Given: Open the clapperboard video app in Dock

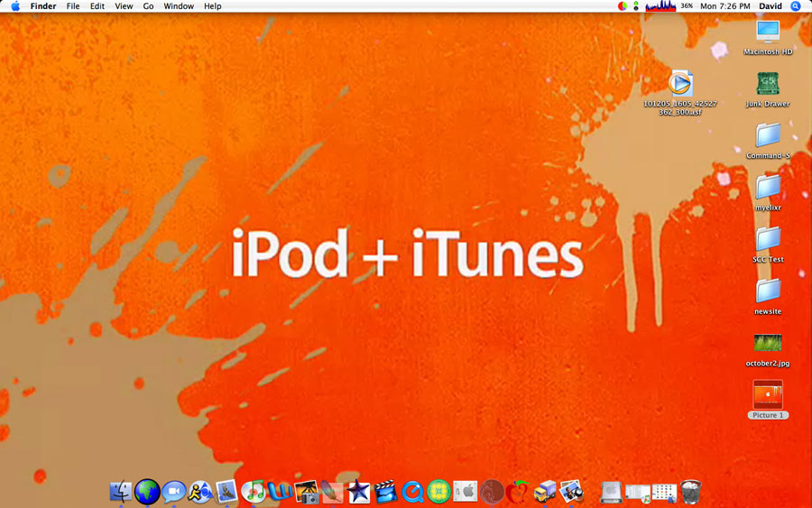Looking at the screenshot, I should (385, 492).
